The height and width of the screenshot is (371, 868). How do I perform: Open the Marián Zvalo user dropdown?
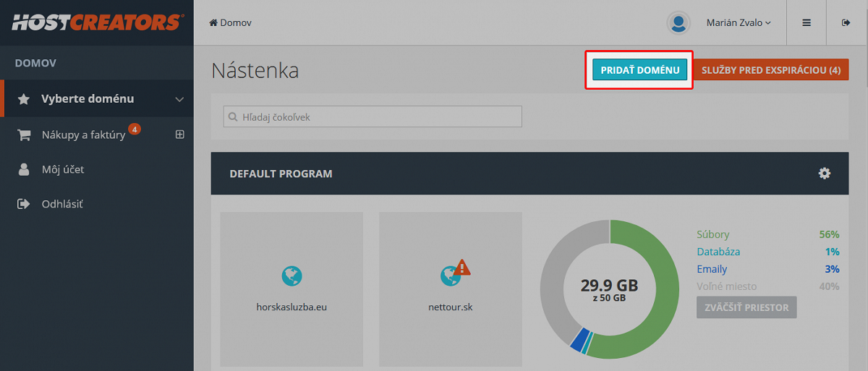coord(739,22)
